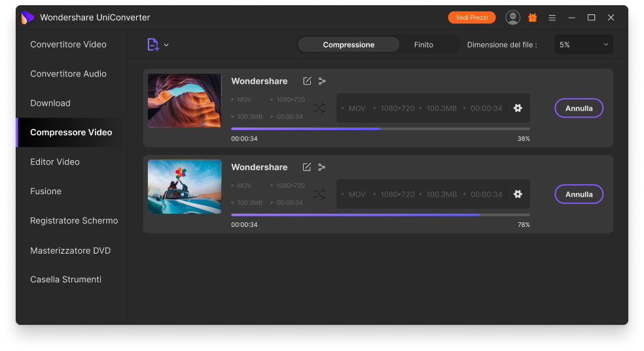
Task: Open compression settings gear for canyon video
Action: coord(518,108)
